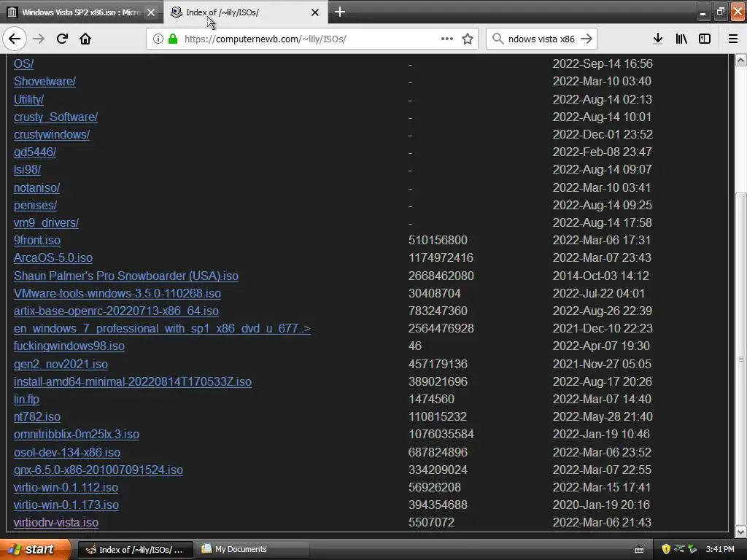Open the gd5446/ folder
The image size is (747, 560).
tap(35, 152)
